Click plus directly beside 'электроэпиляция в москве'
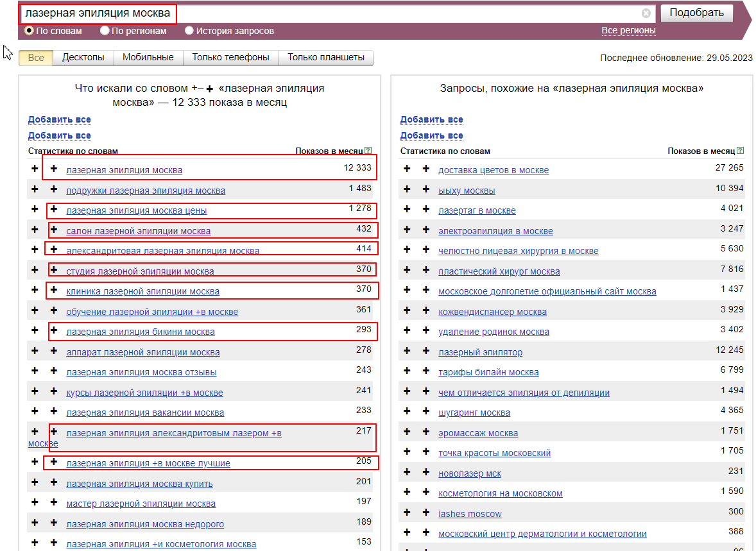756x551 pixels. (425, 230)
